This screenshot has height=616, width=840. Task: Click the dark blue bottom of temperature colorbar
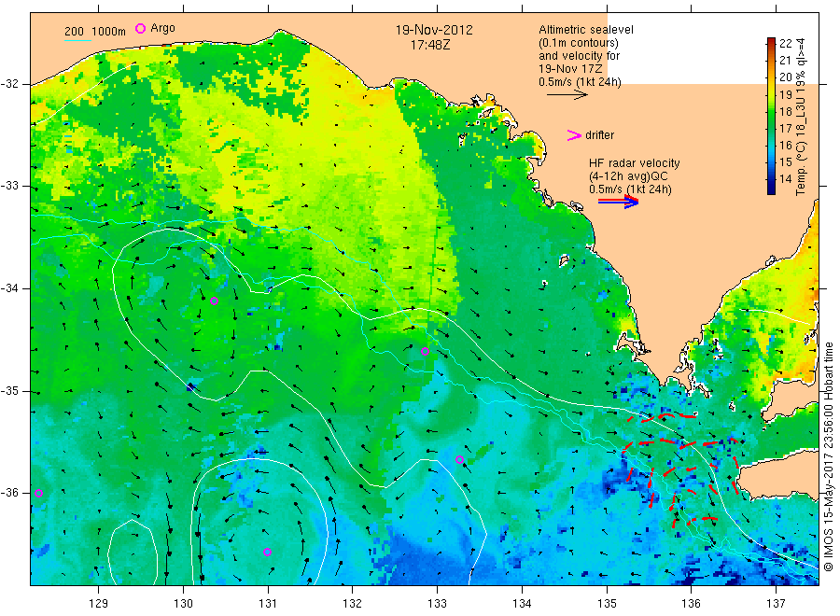click(x=771, y=189)
